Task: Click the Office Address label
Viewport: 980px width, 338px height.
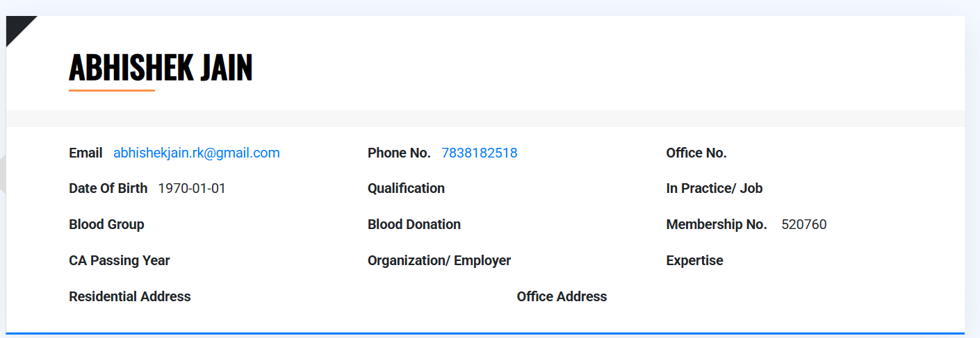Action: [x=562, y=296]
